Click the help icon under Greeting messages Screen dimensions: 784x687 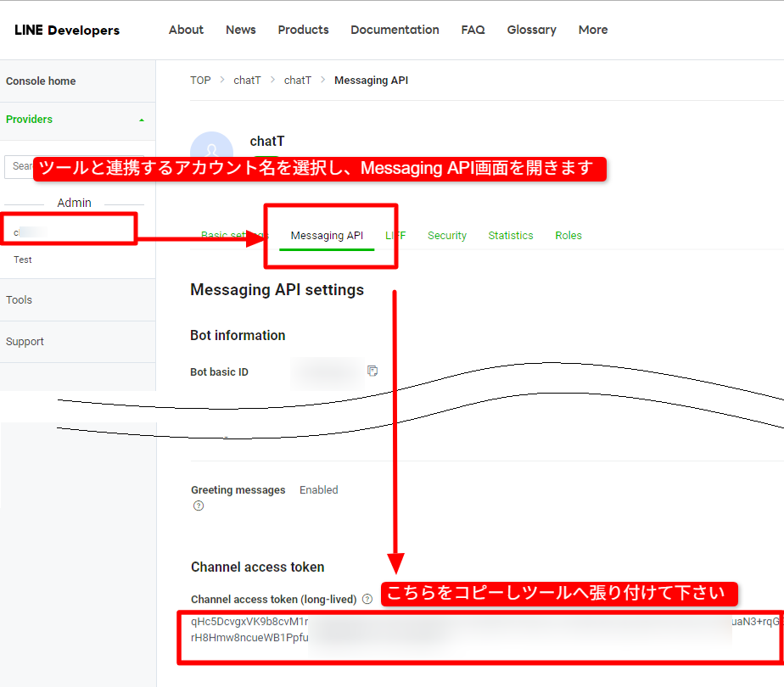(x=199, y=506)
